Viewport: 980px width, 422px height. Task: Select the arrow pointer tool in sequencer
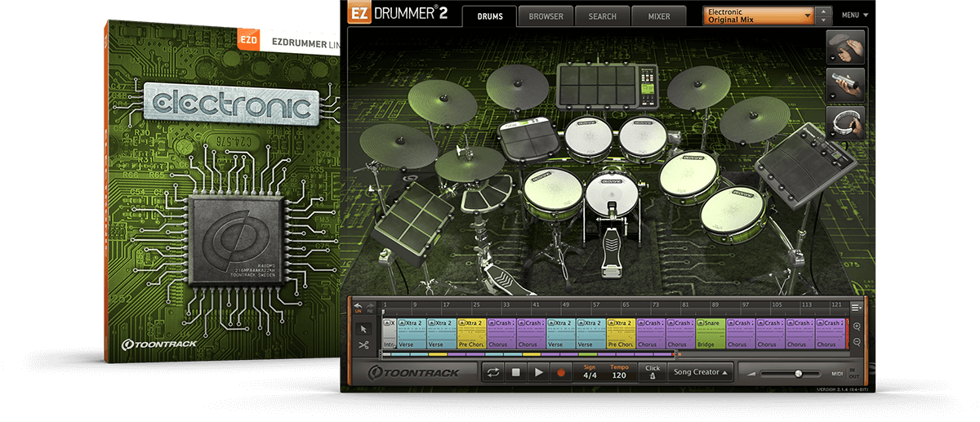pos(363,329)
